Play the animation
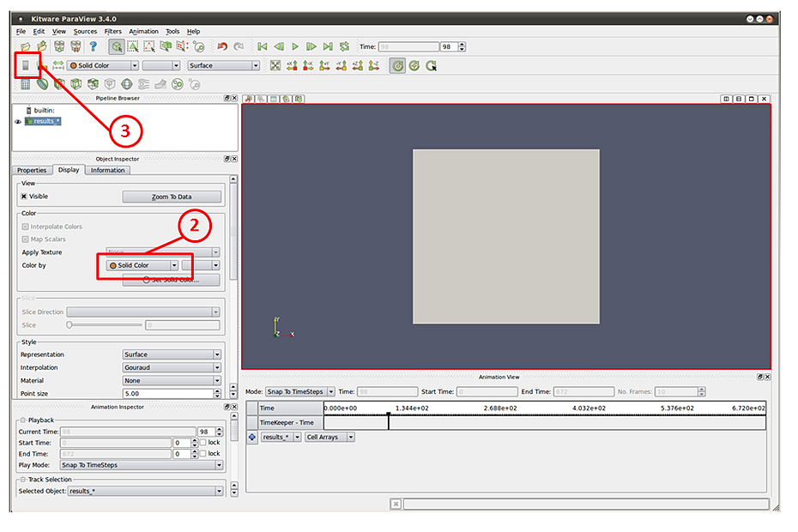 (x=295, y=47)
